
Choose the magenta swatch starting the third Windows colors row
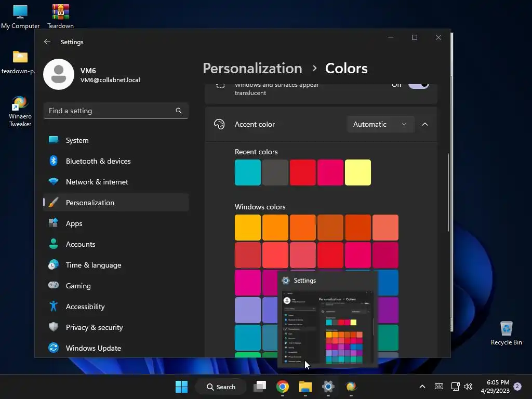[248, 283]
